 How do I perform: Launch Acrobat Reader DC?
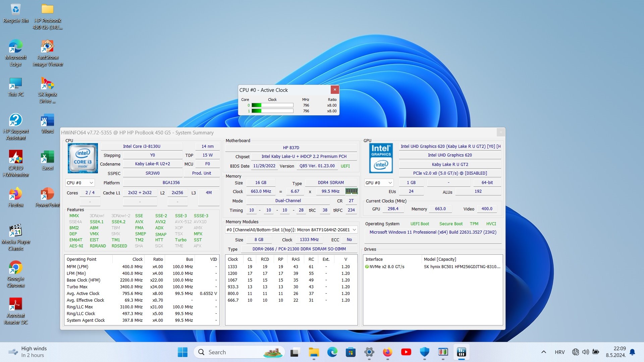pyautogui.click(x=15, y=311)
